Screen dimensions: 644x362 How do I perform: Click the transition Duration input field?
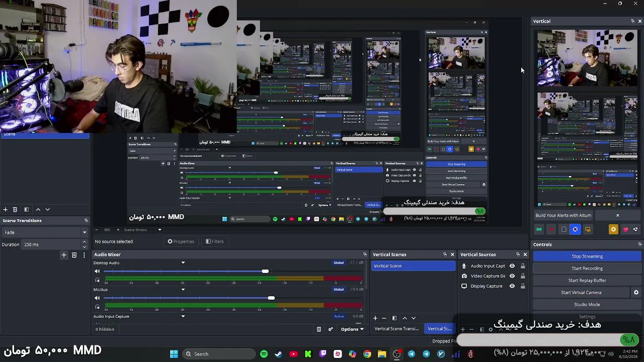51,244
